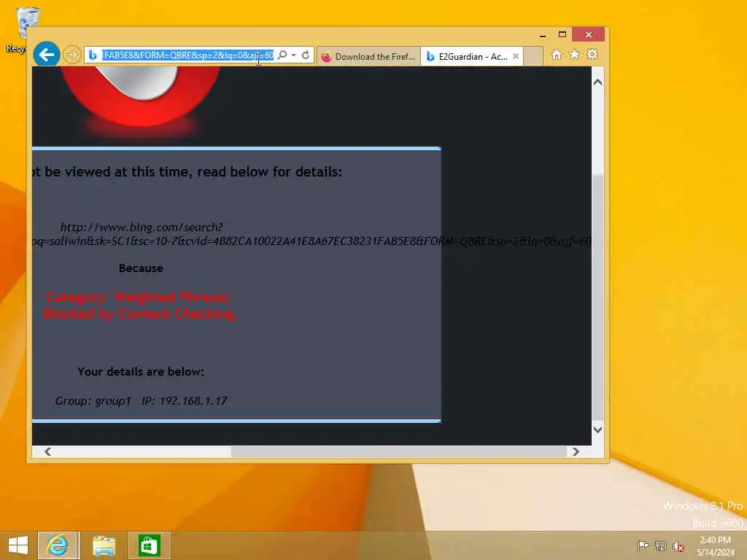Click the 'Your details are below:' heading
Viewport: 747px width, 560px height.
point(141,371)
